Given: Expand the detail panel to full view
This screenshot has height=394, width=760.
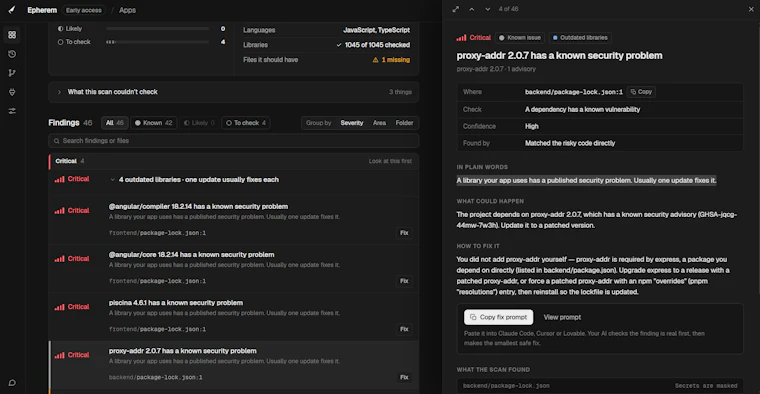Looking at the screenshot, I should (x=456, y=9).
